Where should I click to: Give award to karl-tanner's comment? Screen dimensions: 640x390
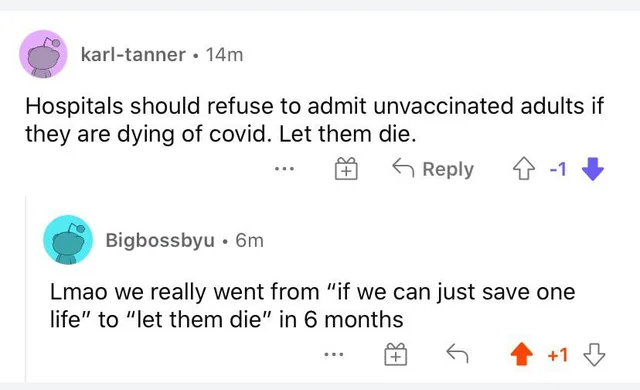tap(346, 168)
